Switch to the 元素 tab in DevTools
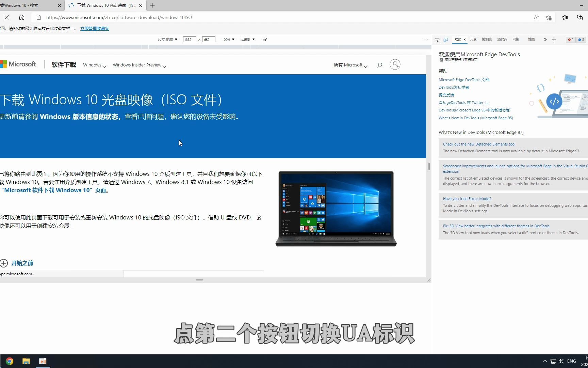Screen dimensions: 588x368 (x=473, y=40)
